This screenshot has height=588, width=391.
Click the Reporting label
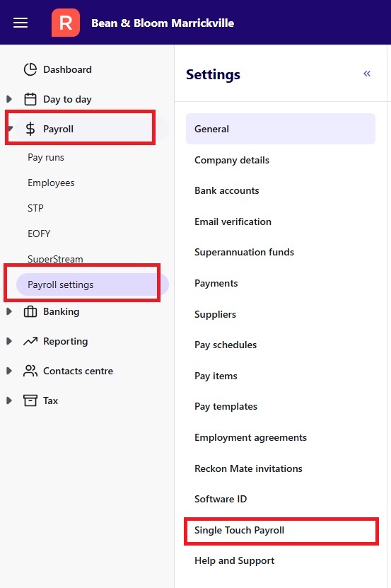[66, 341]
